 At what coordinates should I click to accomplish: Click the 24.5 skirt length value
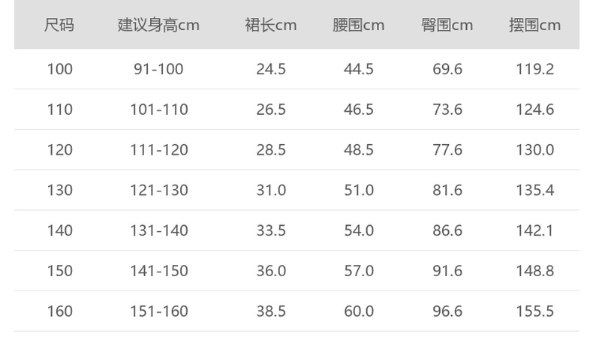271,69
